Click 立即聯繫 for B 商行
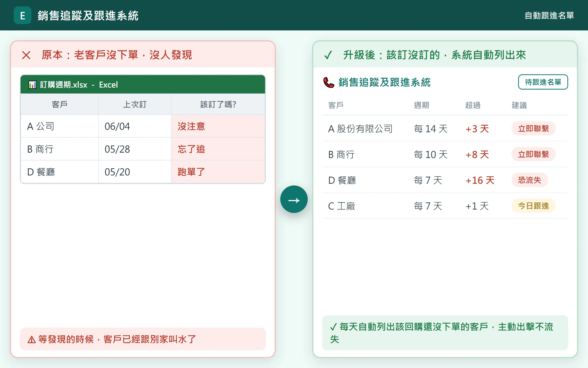The image size is (588, 368). click(x=533, y=154)
